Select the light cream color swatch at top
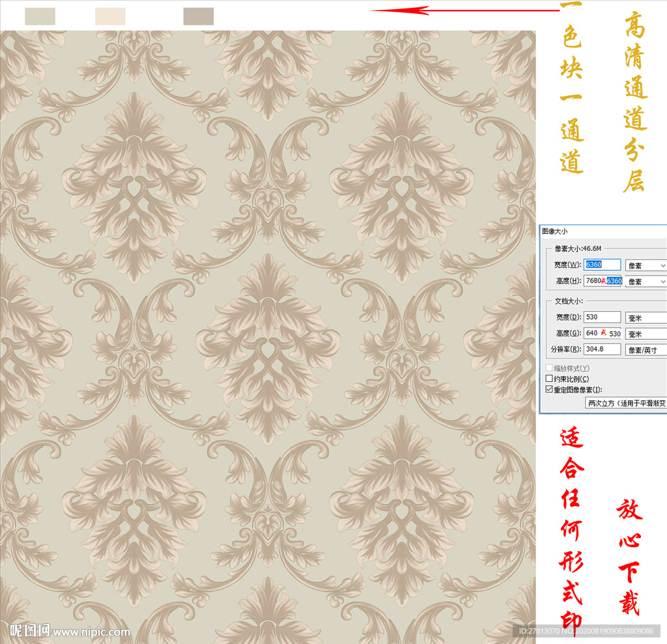The image size is (667, 644). click(110, 16)
